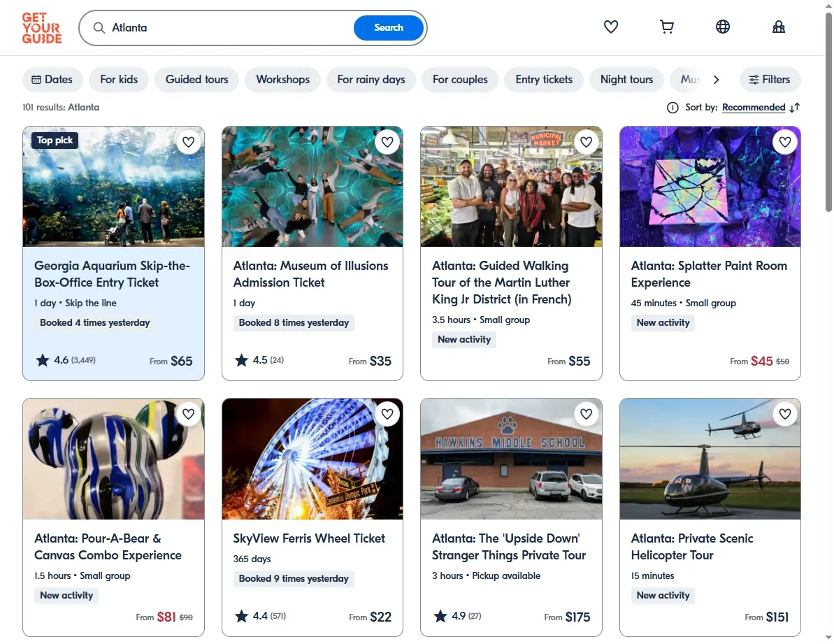Favorite Private Scenic Helicopter Tour card
Viewport: 834px width, 644px height.
[785, 414]
